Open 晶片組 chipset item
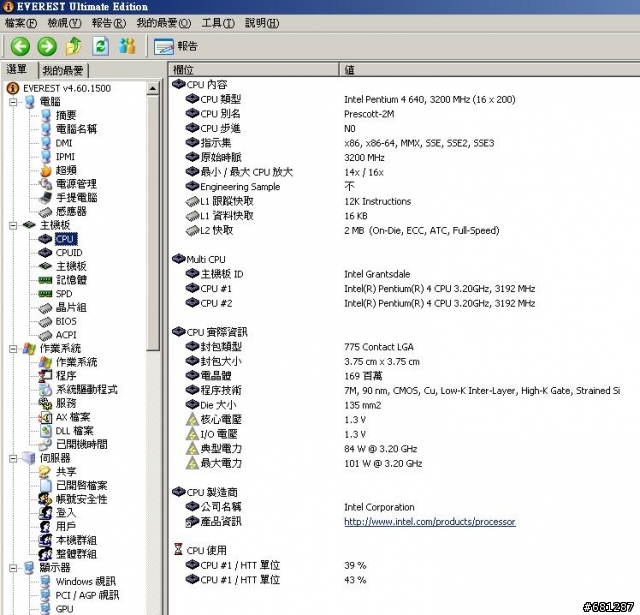 71,307
